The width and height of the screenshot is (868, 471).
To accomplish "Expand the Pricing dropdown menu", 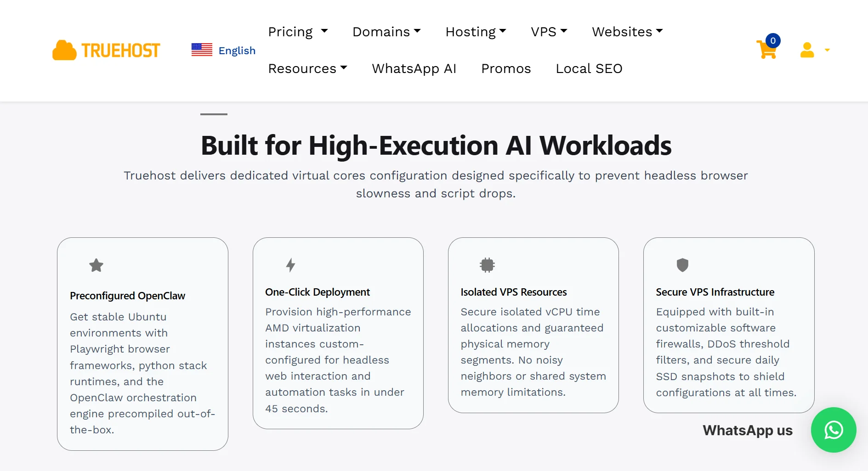I will [298, 32].
